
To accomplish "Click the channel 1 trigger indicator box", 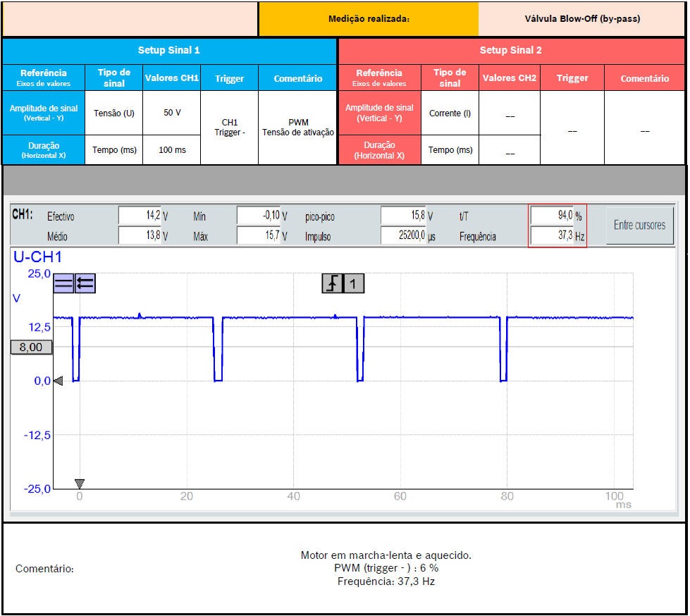I will 354,283.
